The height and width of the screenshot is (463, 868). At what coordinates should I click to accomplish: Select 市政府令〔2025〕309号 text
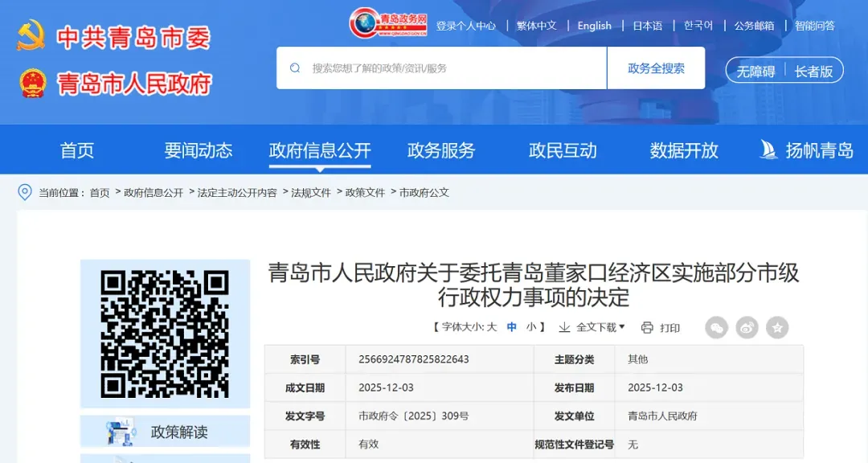(x=414, y=416)
